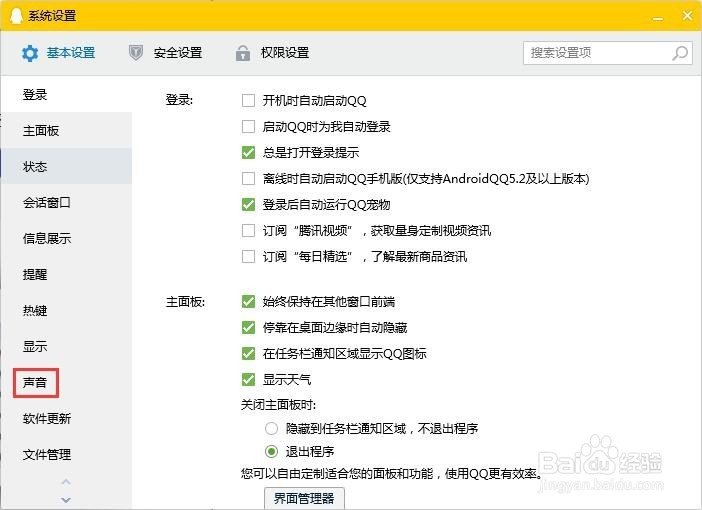Click the QQ penguin logo in title bar
This screenshot has width=702, height=510.
coord(16,16)
